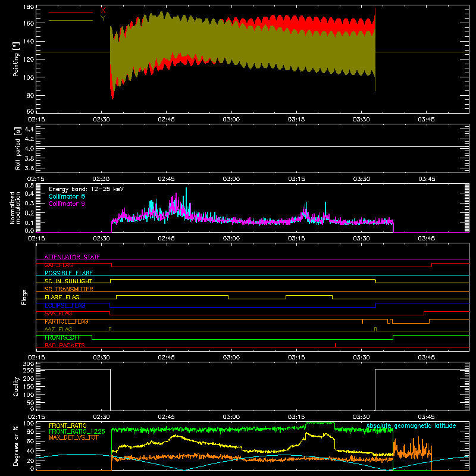This screenshot has width=476, height=476.
Task: Click the 'Collimator 8' legend label
Action: [x=67, y=196]
